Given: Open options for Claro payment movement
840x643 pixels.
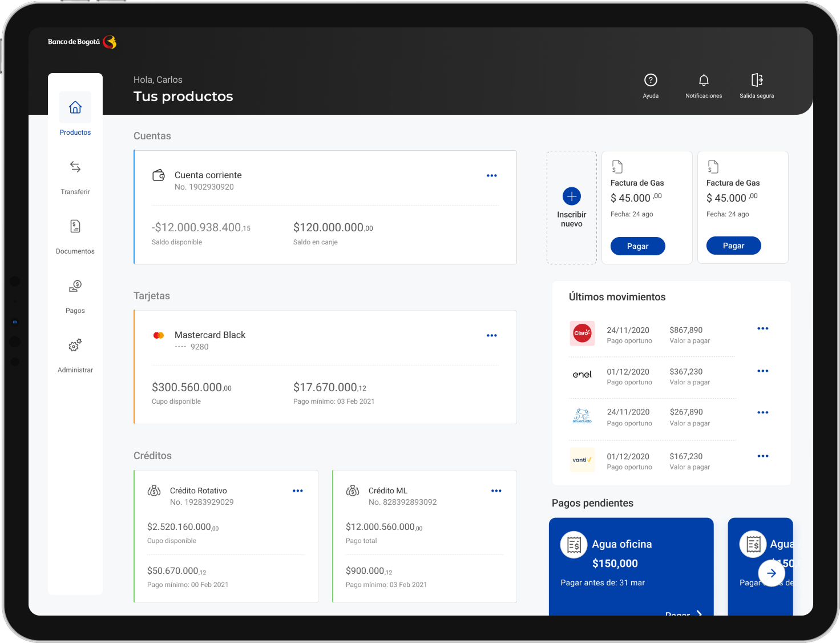Looking at the screenshot, I should pyautogui.click(x=762, y=329).
